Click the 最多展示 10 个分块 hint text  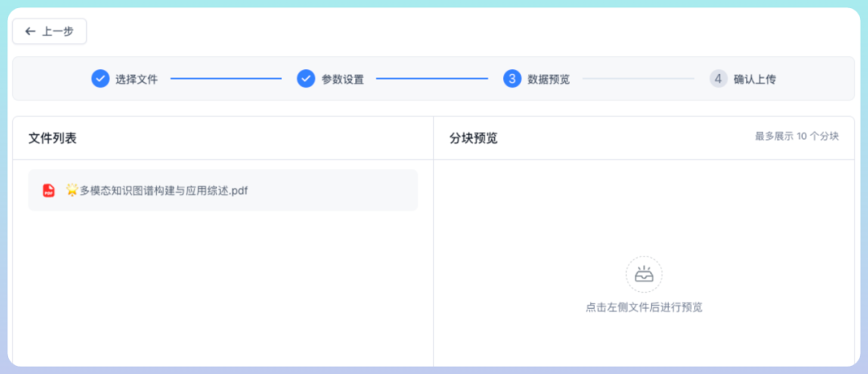(x=796, y=137)
